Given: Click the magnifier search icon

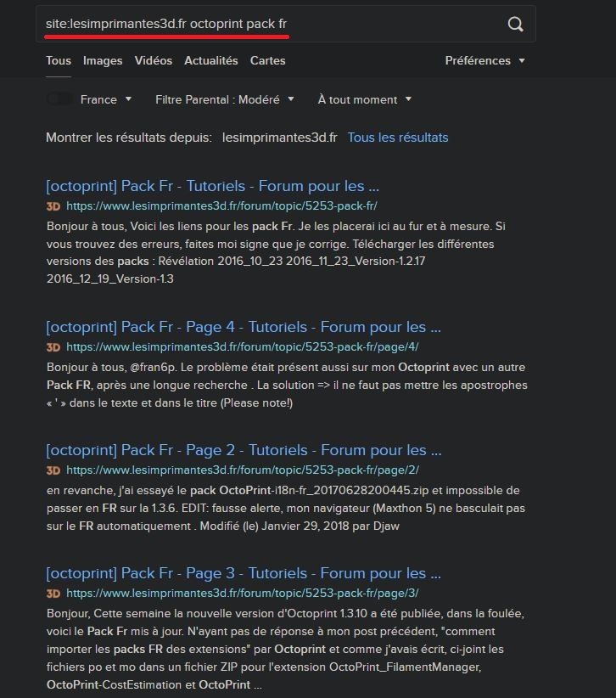Looking at the screenshot, I should coord(516,24).
